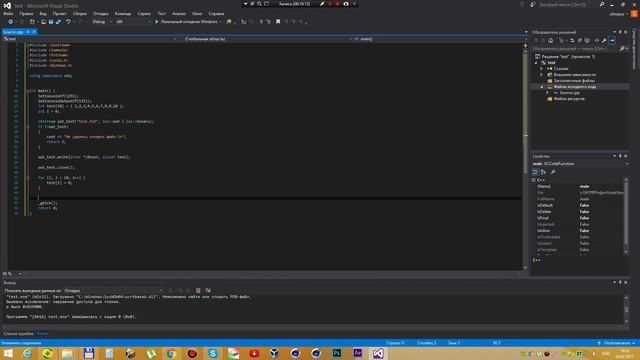Click the bookmark toolbar icon
Screen dimensions: 640x360
pyautogui.click(x=278, y=22)
